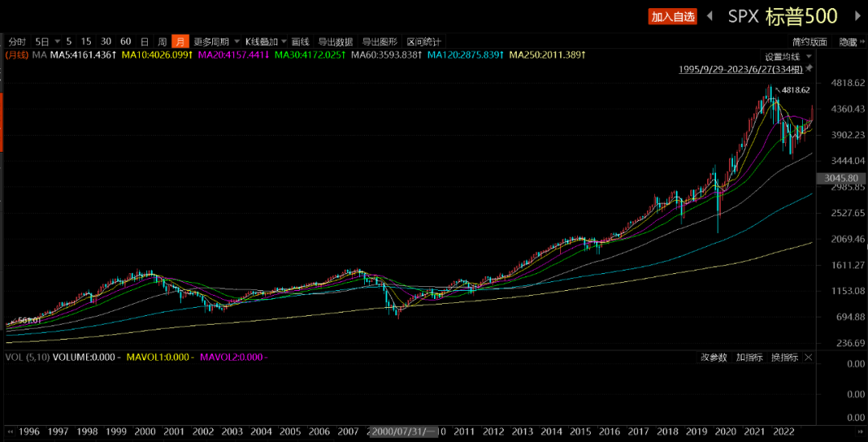Click the MA10:4026.099 indicator label
The height and width of the screenshot is (442, 868).
(158, 55)
